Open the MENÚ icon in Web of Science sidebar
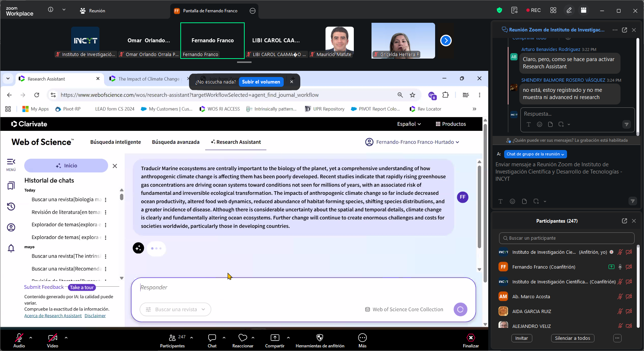Image resolution: width=644 pixels, height=351 pixels. click(11, 164)
